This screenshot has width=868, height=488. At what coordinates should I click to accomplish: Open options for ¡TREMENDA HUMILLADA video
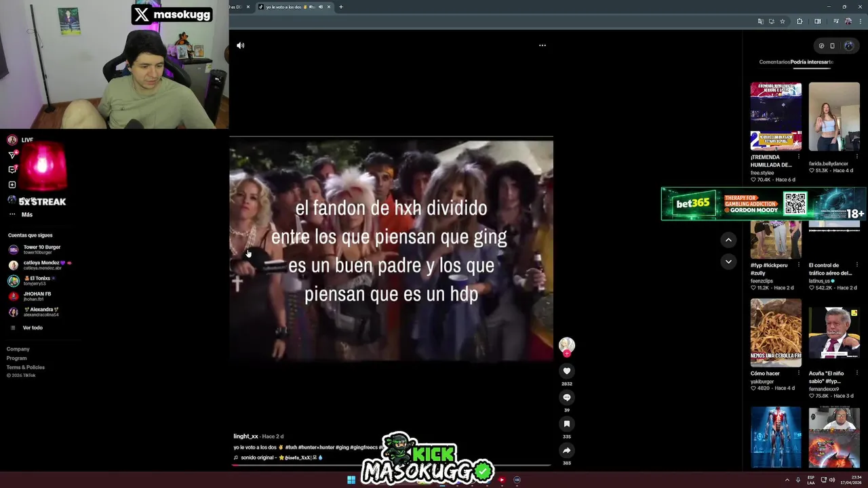(x=799, y=157)
